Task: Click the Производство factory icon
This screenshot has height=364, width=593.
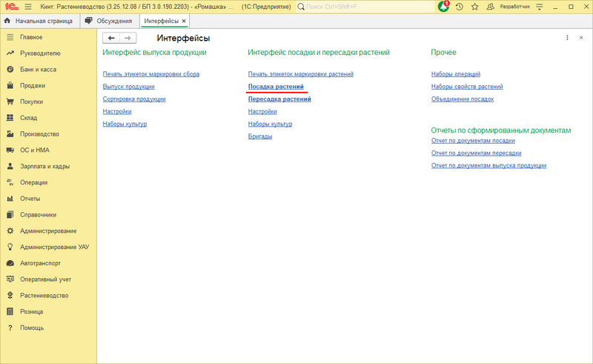Action: click(x=10, y=134)
